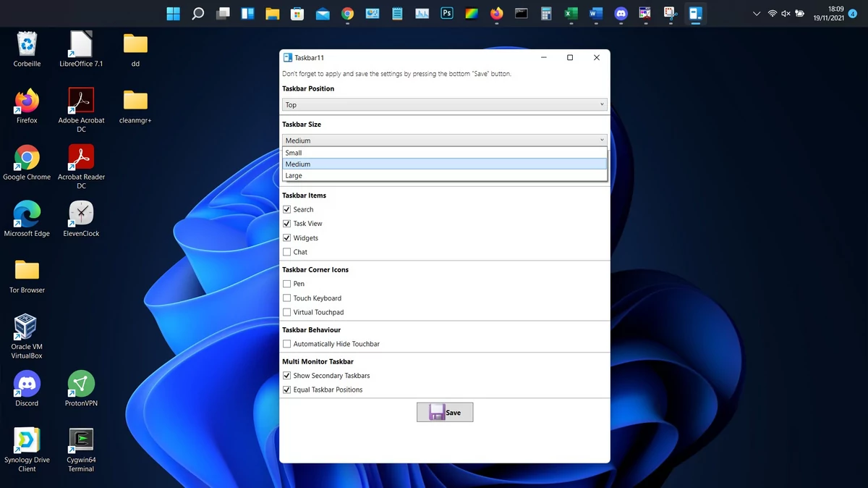Click the Taskbar11 icon in taskbar

(695, 13)
